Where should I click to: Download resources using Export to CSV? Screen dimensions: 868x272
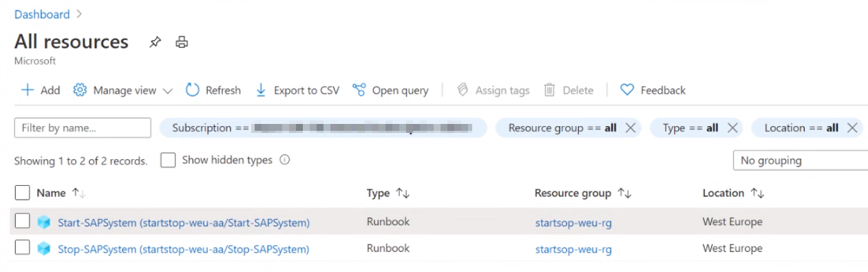point(297,90)
